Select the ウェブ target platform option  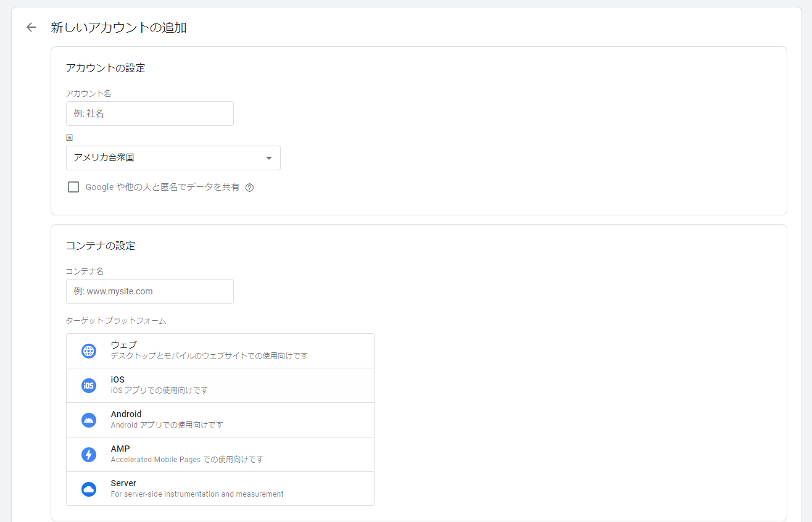(220, 351)
